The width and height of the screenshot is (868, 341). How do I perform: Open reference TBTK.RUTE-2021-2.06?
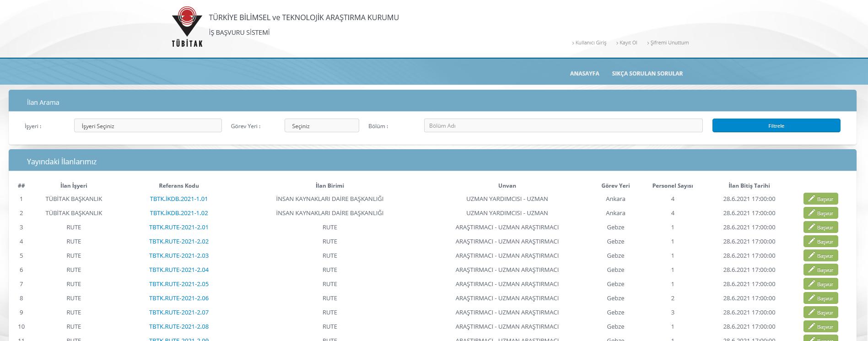point(179,298)
